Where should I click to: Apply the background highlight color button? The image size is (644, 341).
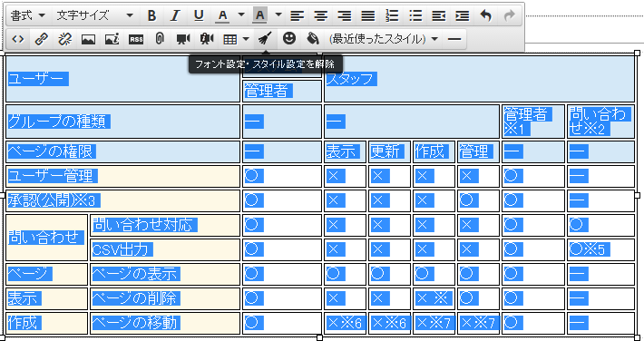[260, 15]
